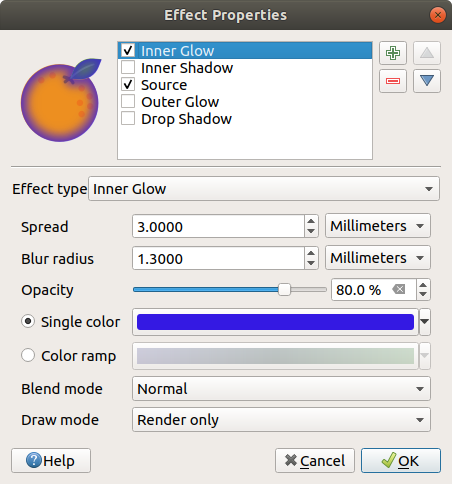This screenshot has width=452, height=484.
Task: Decrease the Blur radius with down arrow
Action: 311,263
